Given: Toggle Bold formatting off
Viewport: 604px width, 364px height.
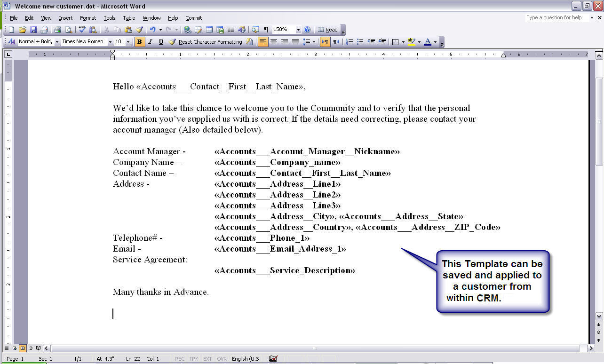Looking at the screenshot, I should point(139,42).
